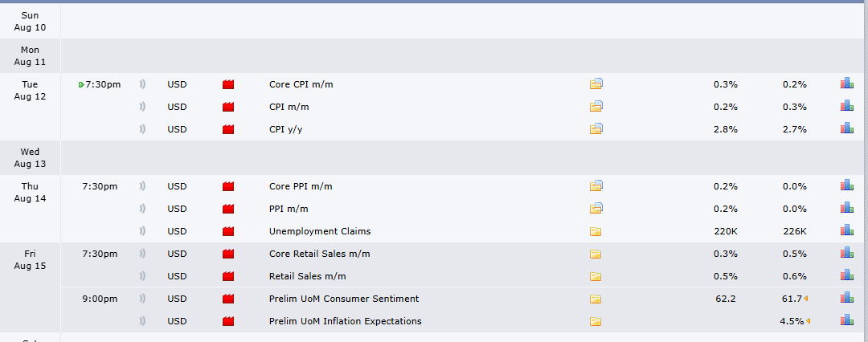Open the detail folder for Core CPI m/m
Image resolution: width=868 pixels, height=342 pixels.
(x=596, y=84)
